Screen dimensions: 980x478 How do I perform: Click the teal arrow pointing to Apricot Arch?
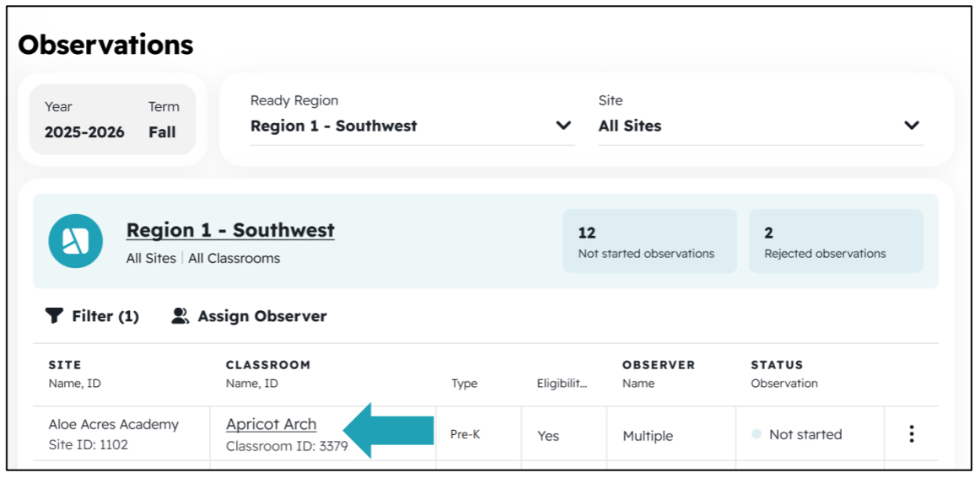pyautogui.click(x=388, y=431)
